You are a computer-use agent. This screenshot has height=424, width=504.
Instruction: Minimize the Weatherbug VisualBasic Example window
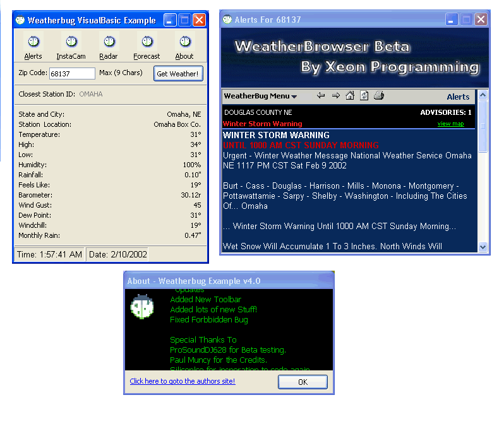[170, 20]
